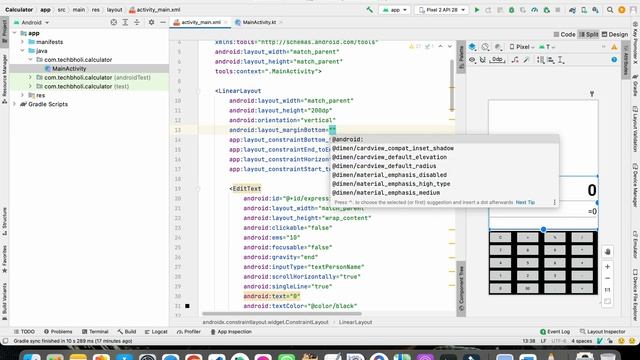Open the Pixel device preview dropdown
The width and height of the screenshot is (640, 360).
pos(522,47)
